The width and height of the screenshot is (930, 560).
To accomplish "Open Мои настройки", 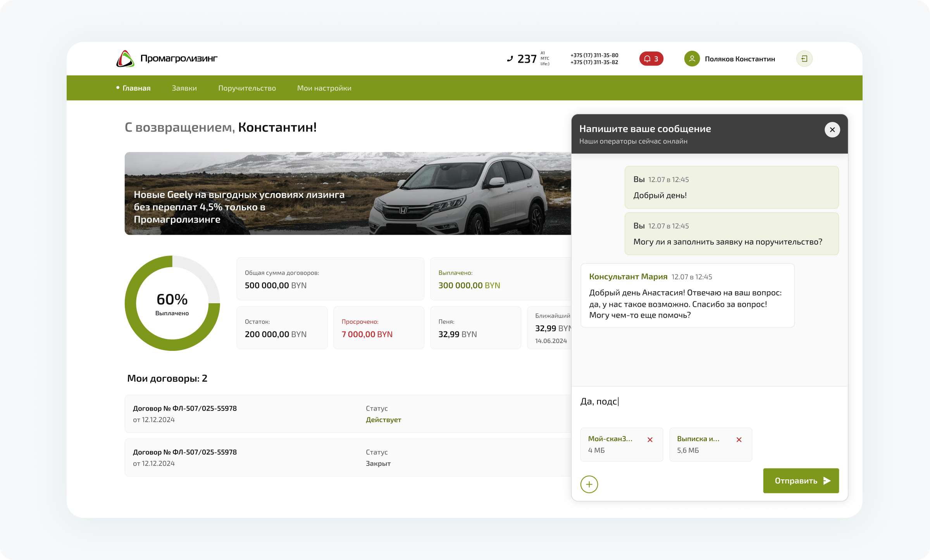I will coord(324,88).
